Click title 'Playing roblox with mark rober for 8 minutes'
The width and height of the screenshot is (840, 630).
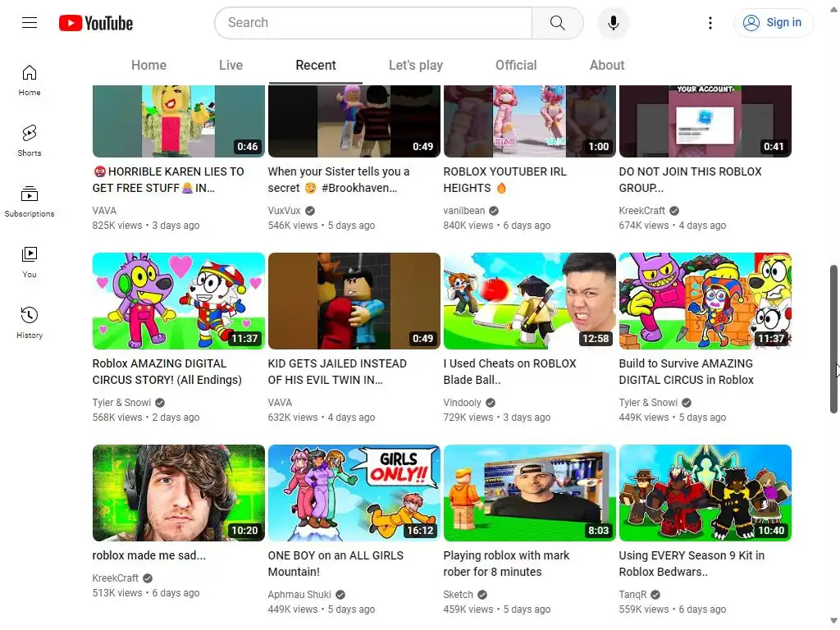(506, 564)
